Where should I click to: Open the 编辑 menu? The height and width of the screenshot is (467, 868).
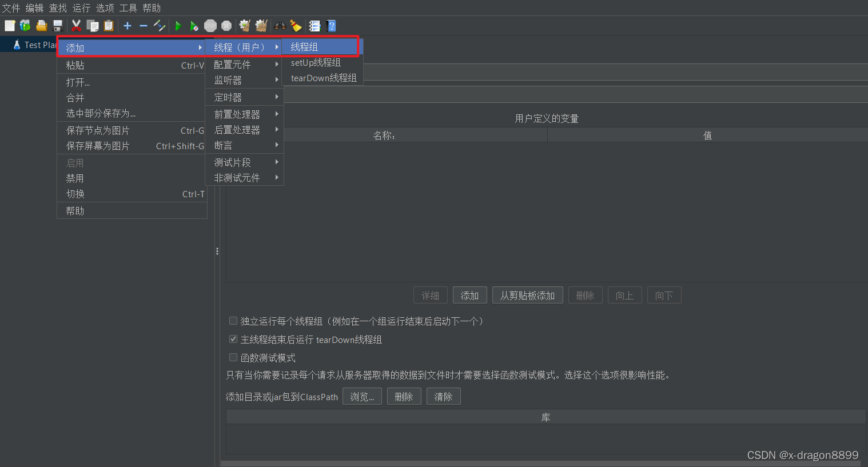[x=34, y=8]
